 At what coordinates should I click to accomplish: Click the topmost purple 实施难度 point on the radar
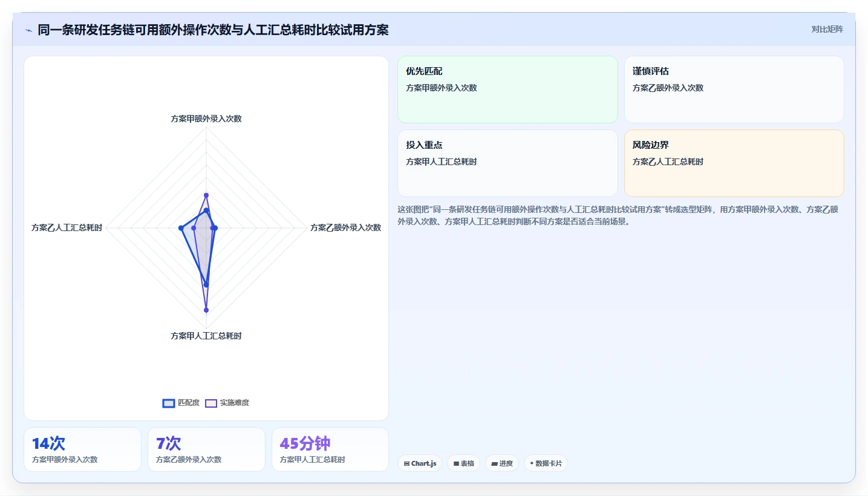pyautogui.click(x=206, y=195)
